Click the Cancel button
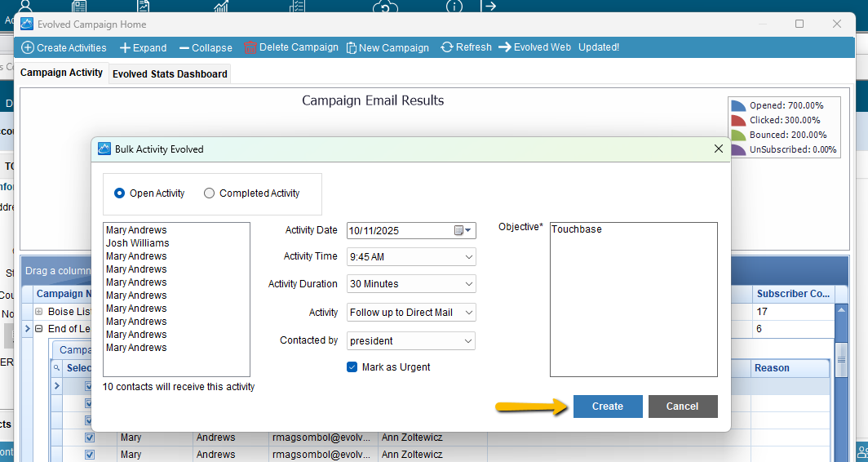This screenshot has height=462, width=868. [x=683, y=406]
